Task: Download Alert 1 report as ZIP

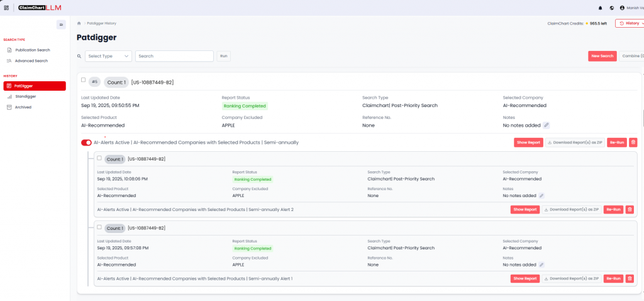Action: click(x=571, y=278)
